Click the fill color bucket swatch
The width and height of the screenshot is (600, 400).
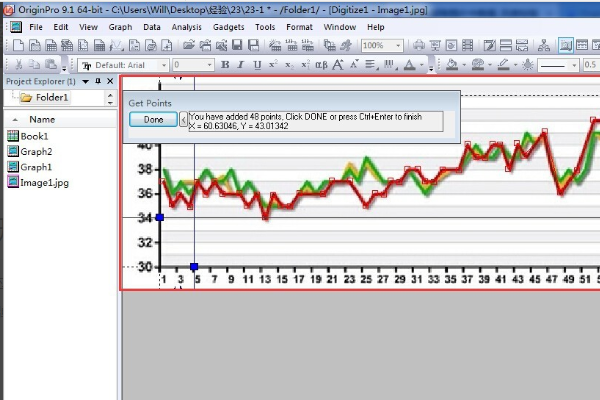452,65
